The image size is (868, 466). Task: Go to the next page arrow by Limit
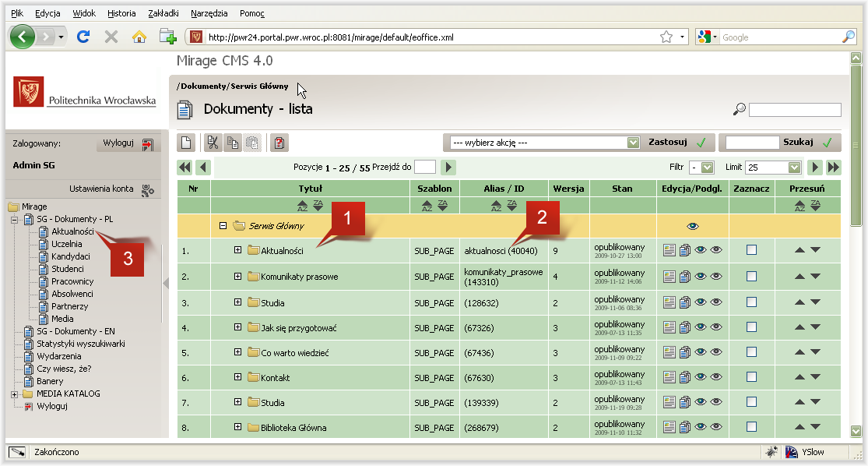(814, 167)
